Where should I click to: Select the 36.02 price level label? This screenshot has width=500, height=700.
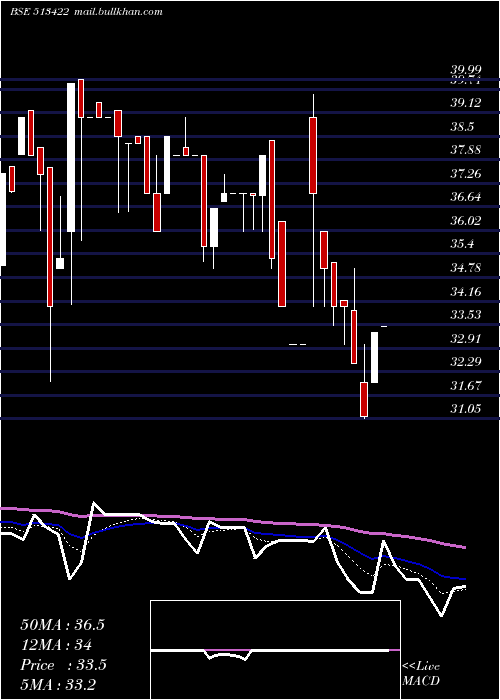coord(466,221)
